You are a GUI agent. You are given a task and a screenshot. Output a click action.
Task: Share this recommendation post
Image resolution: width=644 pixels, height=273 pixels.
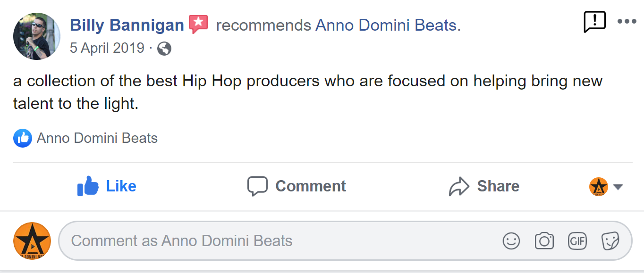coord(484,186)
